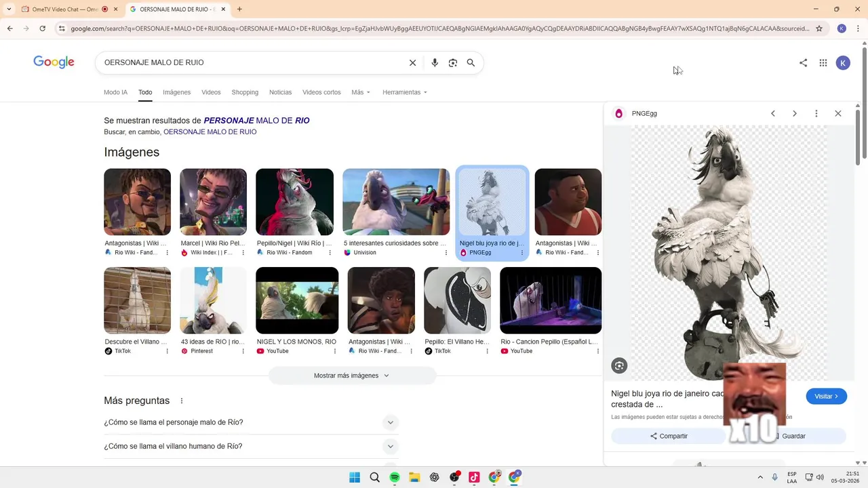Close the image preview panel

tap(838, 113)
